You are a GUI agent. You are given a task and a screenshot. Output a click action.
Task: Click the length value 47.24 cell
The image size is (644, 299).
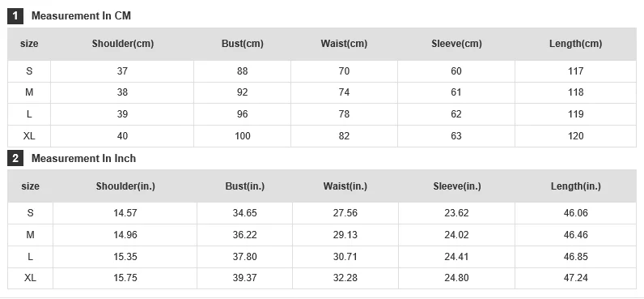coord(575,278)
